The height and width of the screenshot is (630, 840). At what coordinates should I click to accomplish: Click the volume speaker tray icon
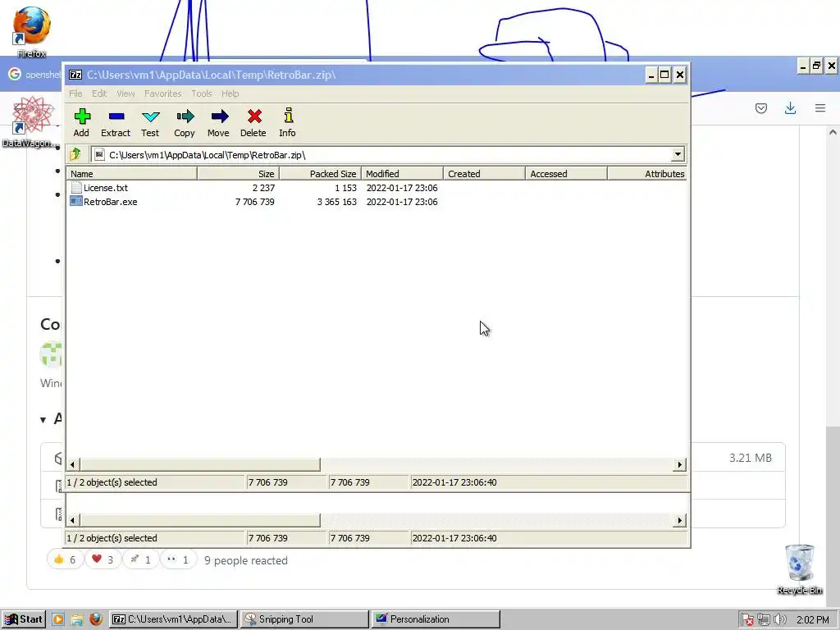780,620
